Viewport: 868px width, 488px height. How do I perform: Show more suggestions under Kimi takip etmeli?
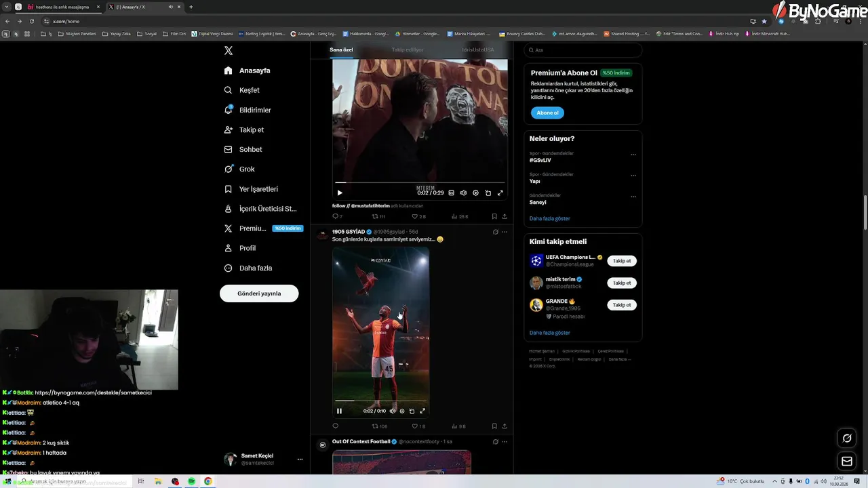pos(550,333)
